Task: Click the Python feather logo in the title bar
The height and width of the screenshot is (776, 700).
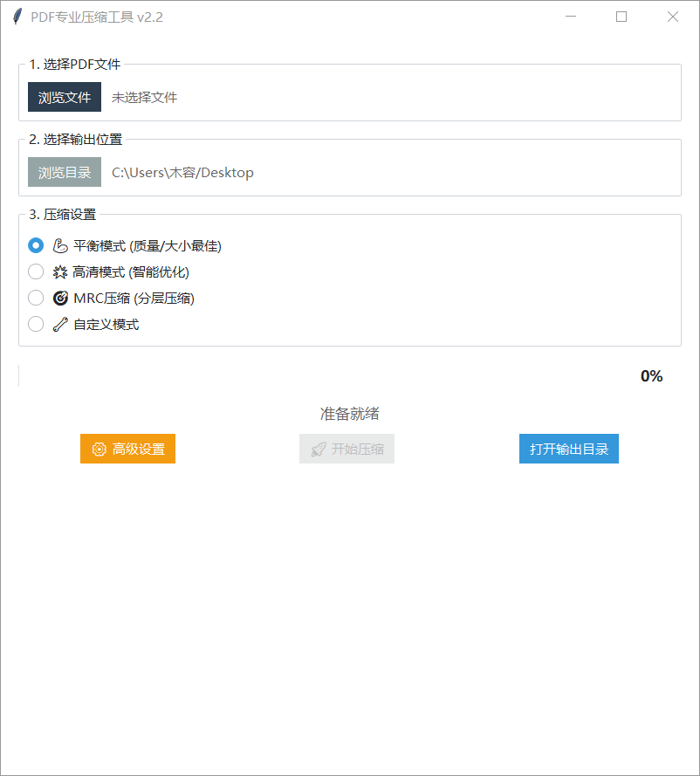Action: [16, 17]
